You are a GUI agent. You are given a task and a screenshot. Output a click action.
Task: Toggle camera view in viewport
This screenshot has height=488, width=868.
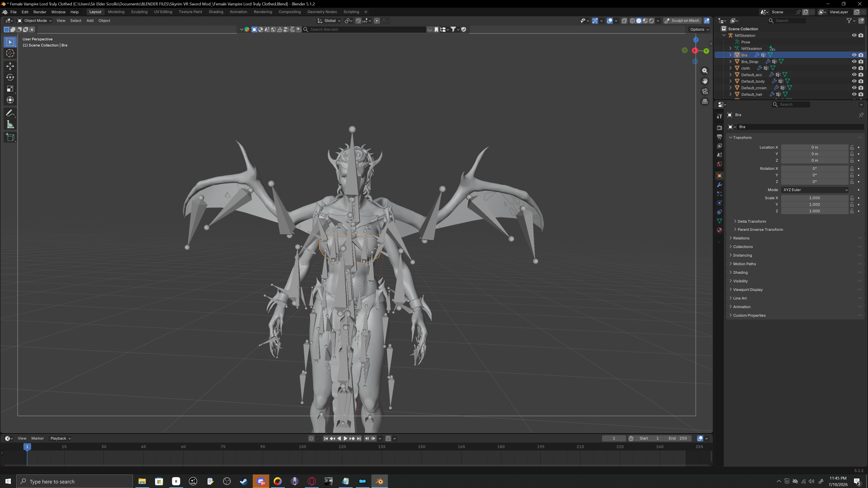[705, 91]
